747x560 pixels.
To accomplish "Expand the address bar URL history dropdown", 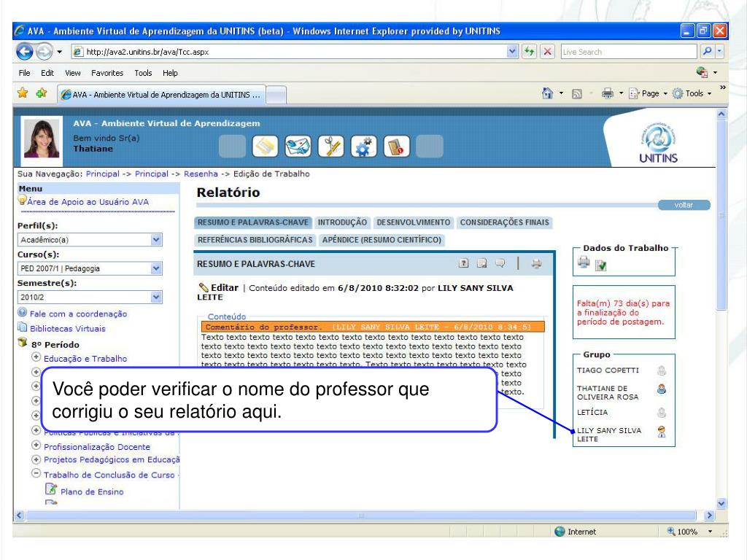I will [x=512, y=52].
